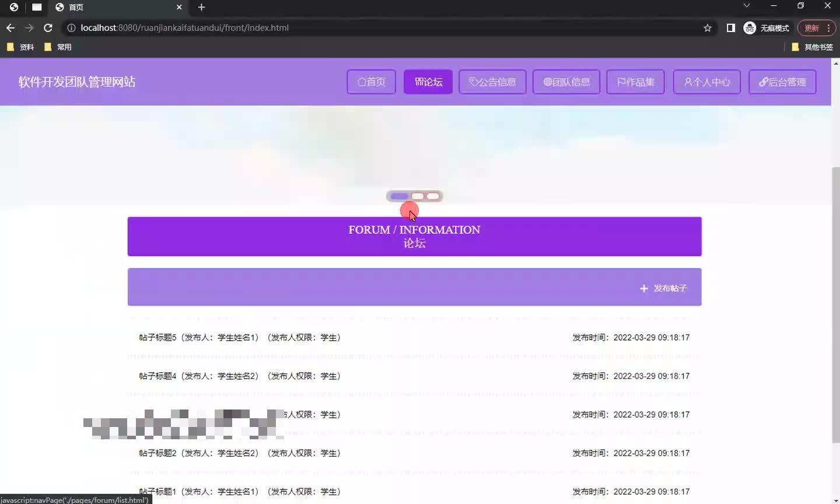Click the tag icon on 公告信息 button
Image resolution: width=840 pixels, height=504 pixels.
pyautogui.click(x=473, y=82)
